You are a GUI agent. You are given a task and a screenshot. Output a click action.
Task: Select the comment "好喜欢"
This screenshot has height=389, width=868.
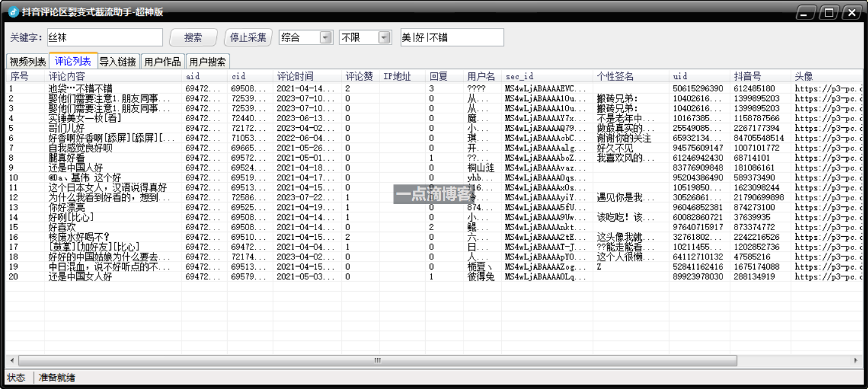(x=62, y=227)
